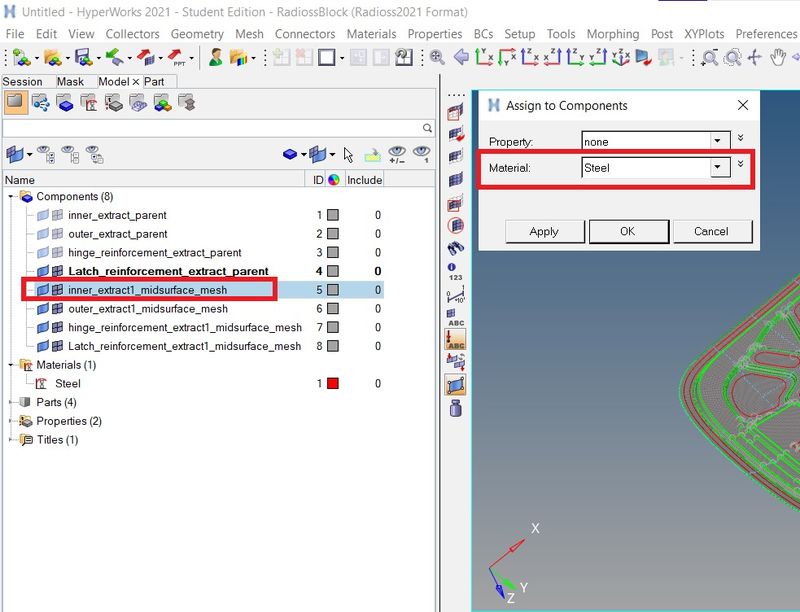Click color swatch of Latch_reinforcement_extract1_midsurface_mesh

tap(333, 346)
